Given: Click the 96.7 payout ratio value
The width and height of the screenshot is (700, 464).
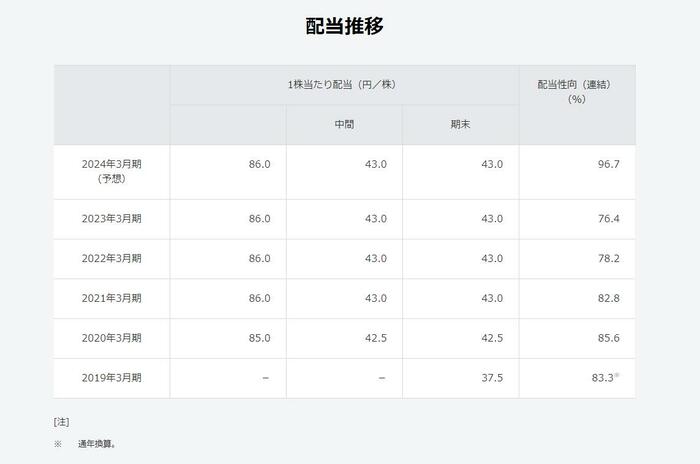Looking at the screenshot, I should click(608, 164).
